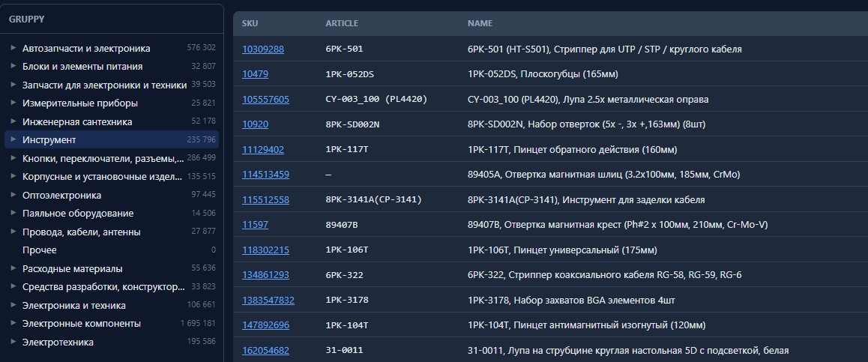Sort by the NAME column header
This screenshot has width=868, height=362.
480,24
